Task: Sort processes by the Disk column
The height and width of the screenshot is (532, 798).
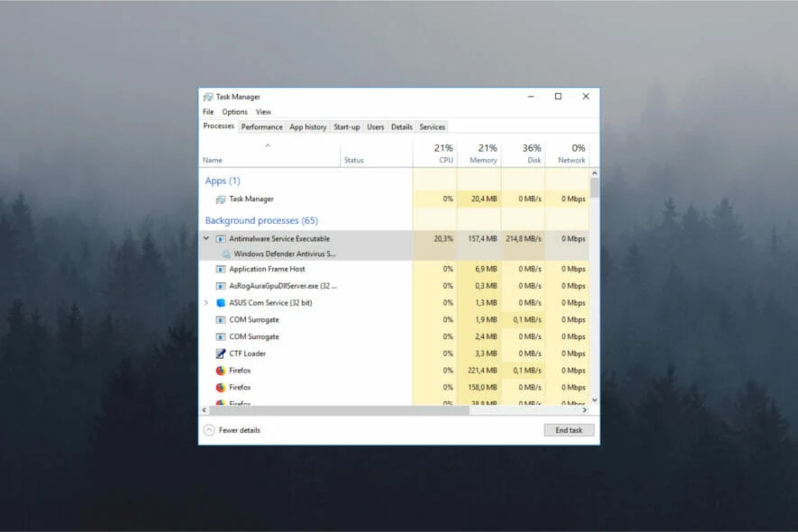Action: [x=523, y=154]
